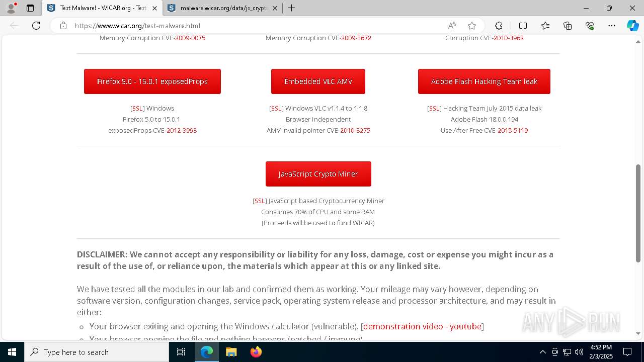
Task: Open Microsoft Edge from taskbar
Action: pos(207,352)
